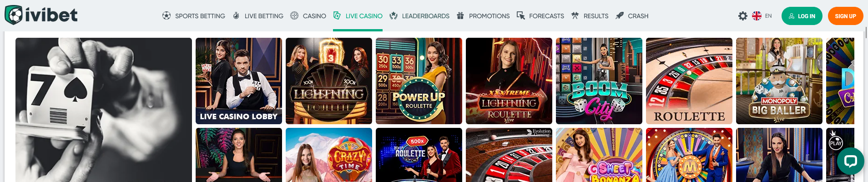This screenshot has width=868, height=182.
Task: Open the live chat bubble
Action: pyautogui.click(x=851, y=161)
